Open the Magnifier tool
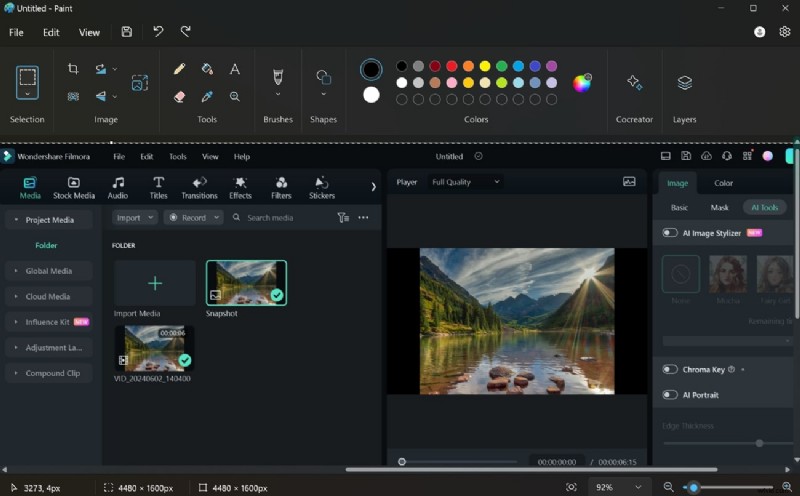The width and height of the screenshot is (800, 496). pyautogui.click(x=235, y=97)
